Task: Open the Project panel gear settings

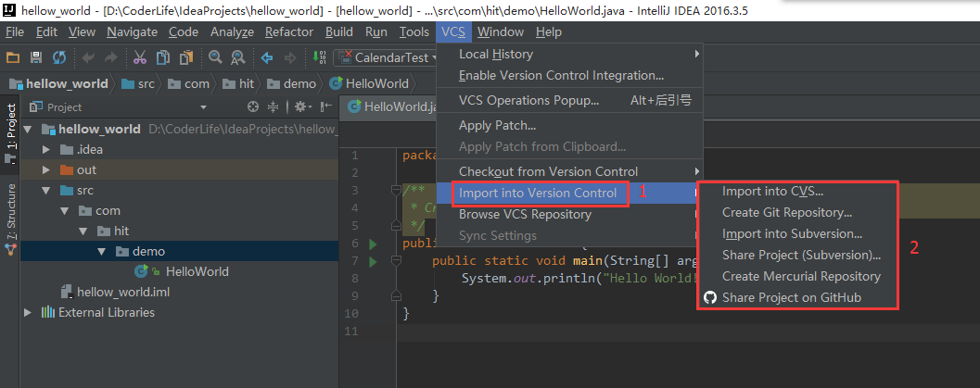Action: tap(302, 106)
